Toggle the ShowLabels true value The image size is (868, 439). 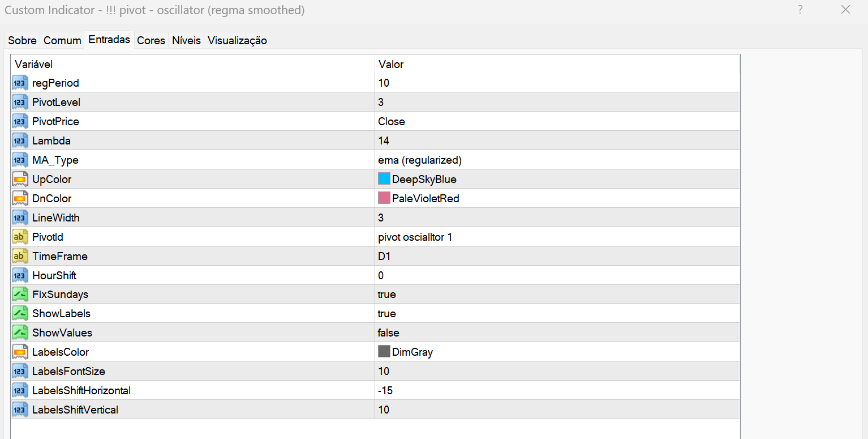click(x=387, y=314)
